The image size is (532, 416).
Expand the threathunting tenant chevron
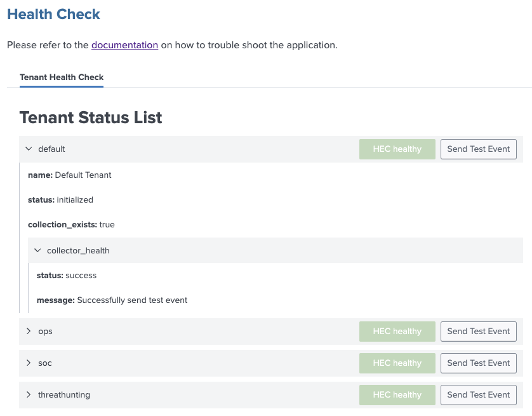pos(28,395)
